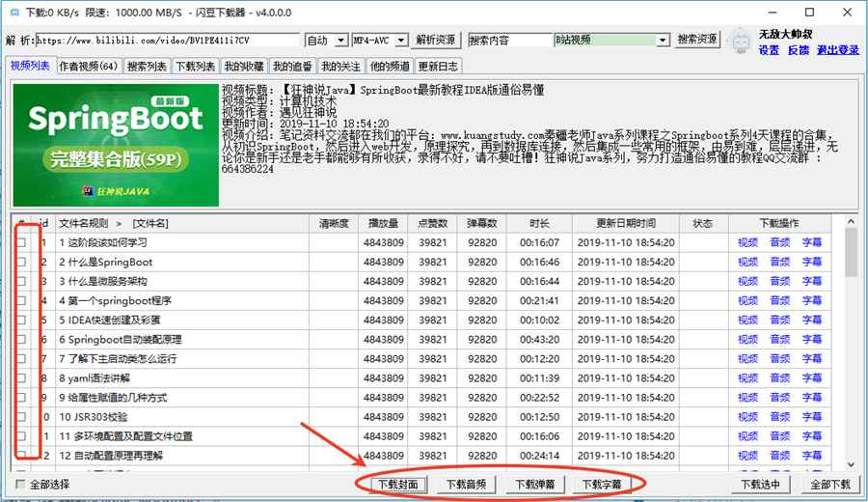Click the 播放量 column header
The image size is (868, 502).
pos(383,223)
